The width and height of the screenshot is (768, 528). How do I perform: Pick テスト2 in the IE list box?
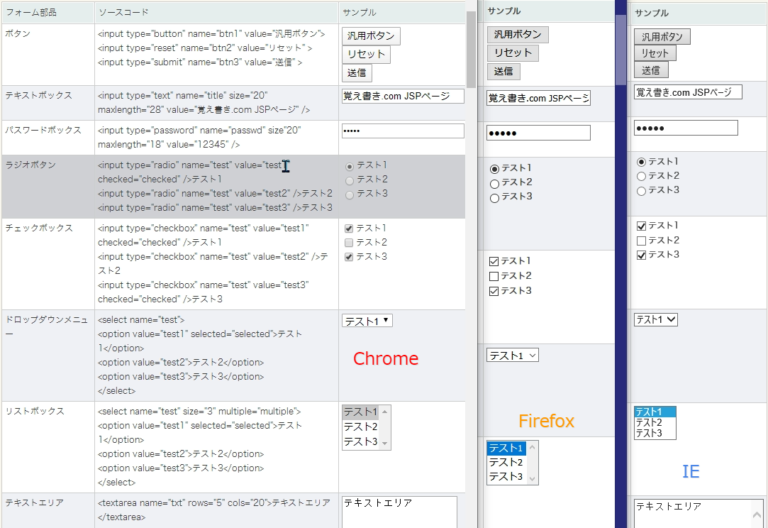tap(650, 422)
